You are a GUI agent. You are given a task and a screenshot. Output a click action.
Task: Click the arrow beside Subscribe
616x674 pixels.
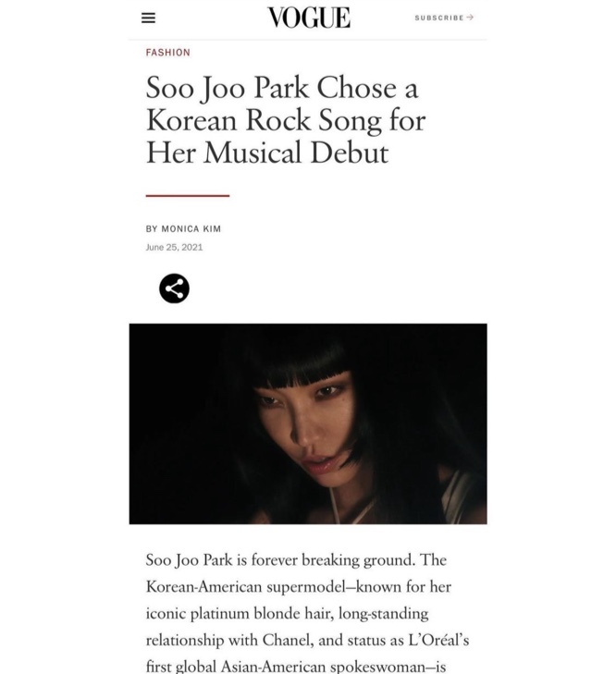(x=471, y=18)
